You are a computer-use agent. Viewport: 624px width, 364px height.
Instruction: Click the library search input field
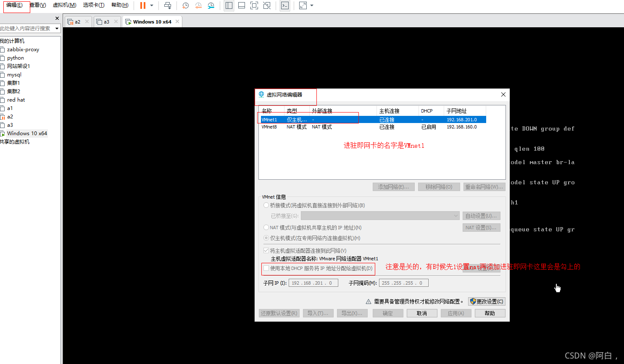(26, 29)
